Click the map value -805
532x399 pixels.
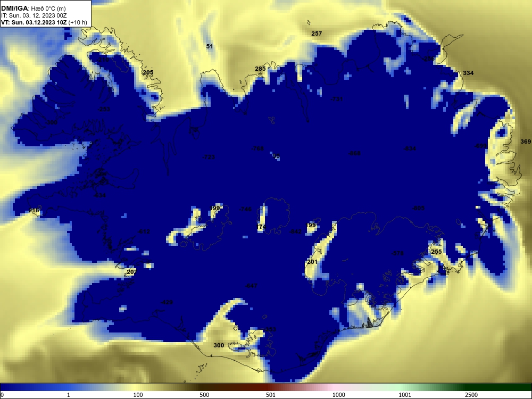[418, 209]
